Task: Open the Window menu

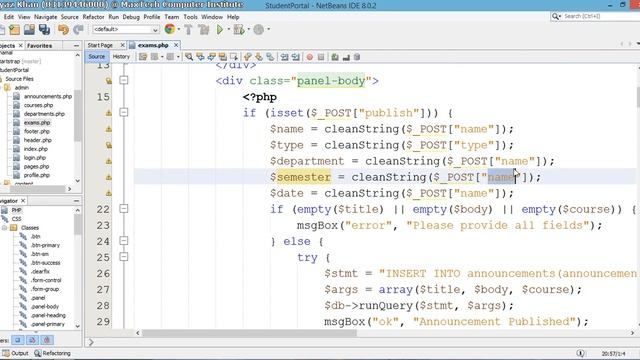Action: [x=212, y=17]
